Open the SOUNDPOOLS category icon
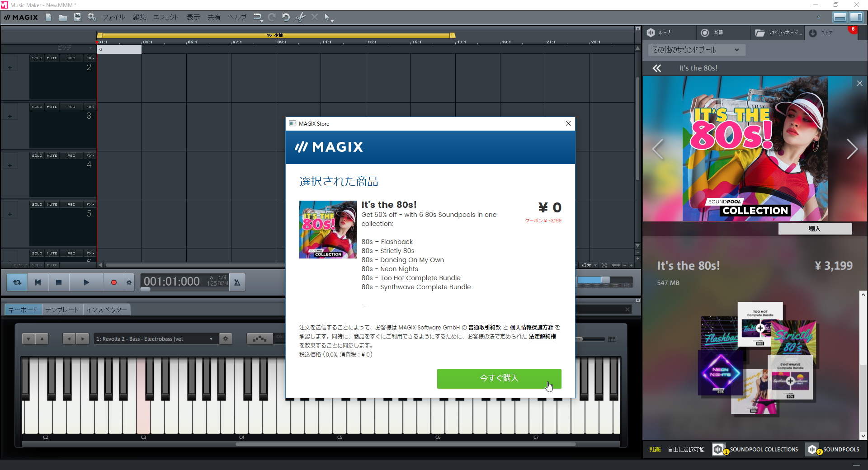Image resolution: width=868 pixels, height=470 pixels. 812,449
